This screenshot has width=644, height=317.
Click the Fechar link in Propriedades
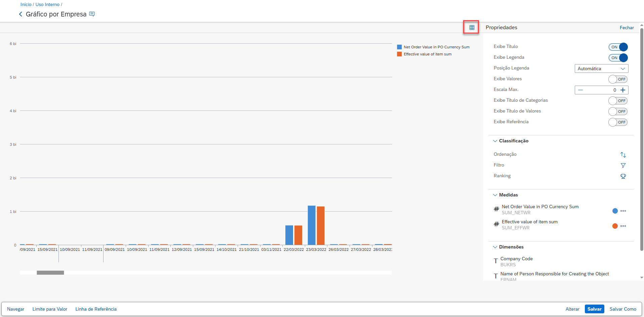627,28
